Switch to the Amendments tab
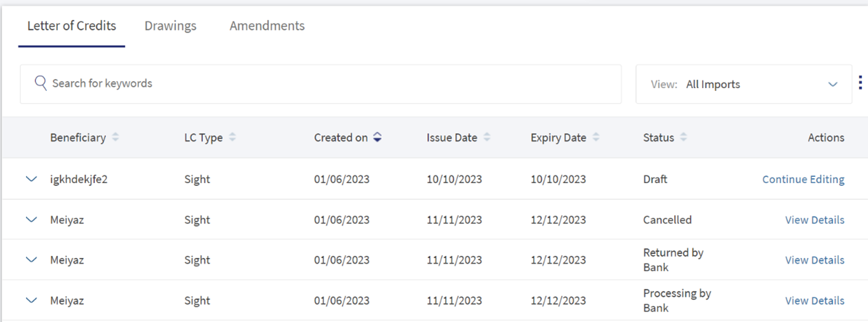The image size is (868, 322). click(x=267, y=26)
